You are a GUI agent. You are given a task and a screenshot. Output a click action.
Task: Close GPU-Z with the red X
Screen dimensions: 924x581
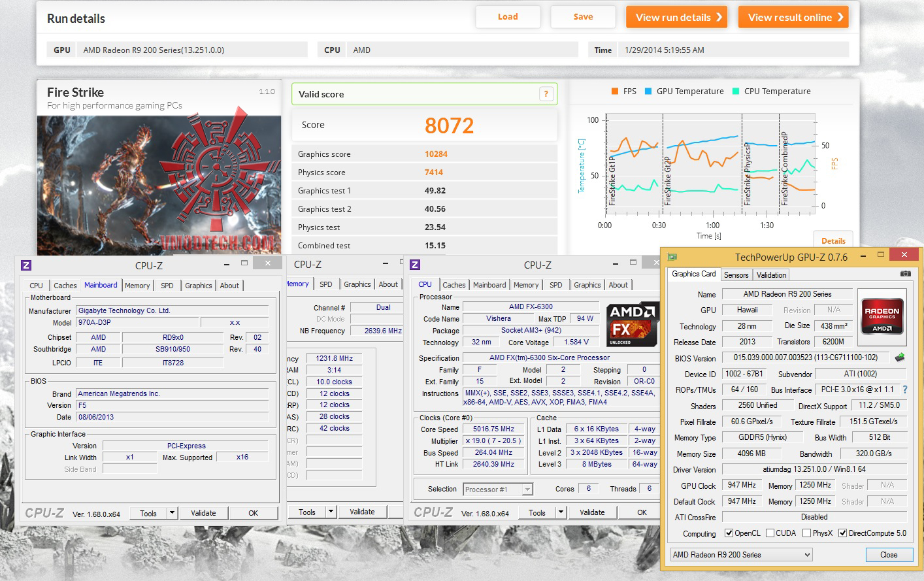904,255
